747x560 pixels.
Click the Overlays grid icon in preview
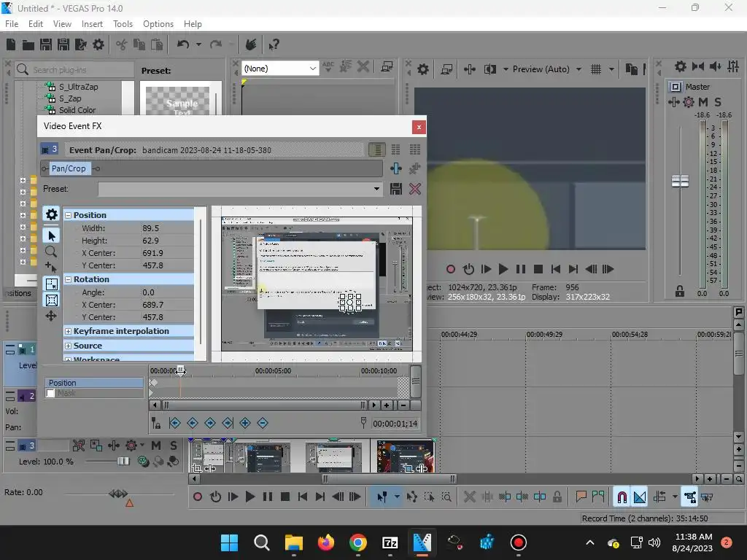pyautogui.click(x=596, y=69)
